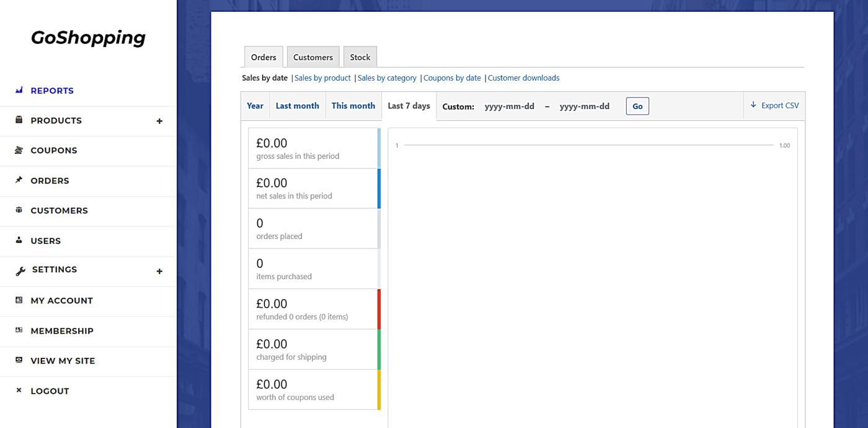Click the Membership card icon
This screenshot has width=868, height=428.
[x=19, y=330]
